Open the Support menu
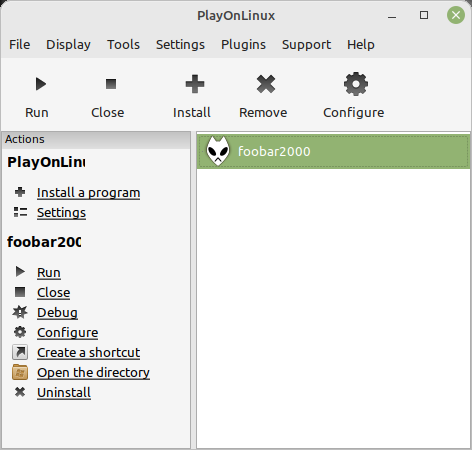Screen dimensions: 472x450 (x=306, y=45)
